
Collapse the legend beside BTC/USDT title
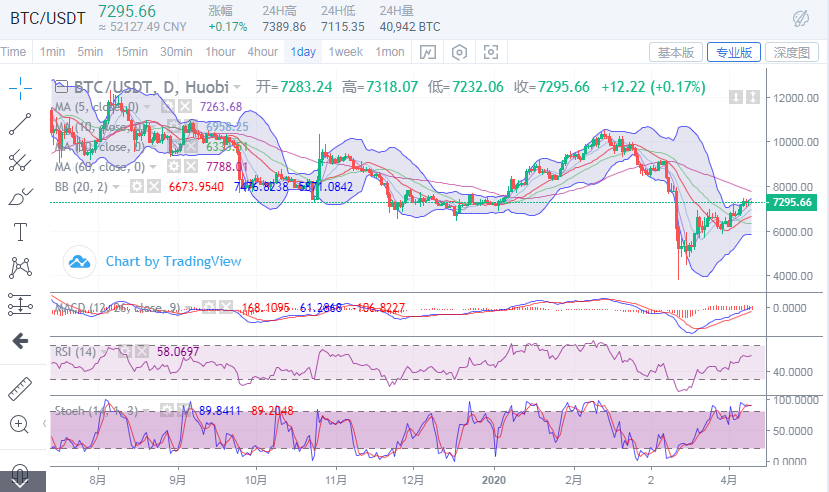62,87
